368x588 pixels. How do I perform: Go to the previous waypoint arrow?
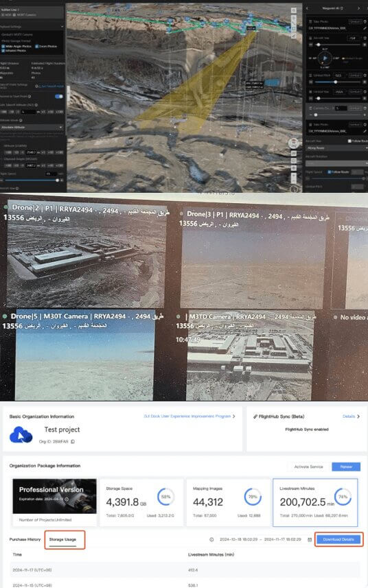(307, 8)
